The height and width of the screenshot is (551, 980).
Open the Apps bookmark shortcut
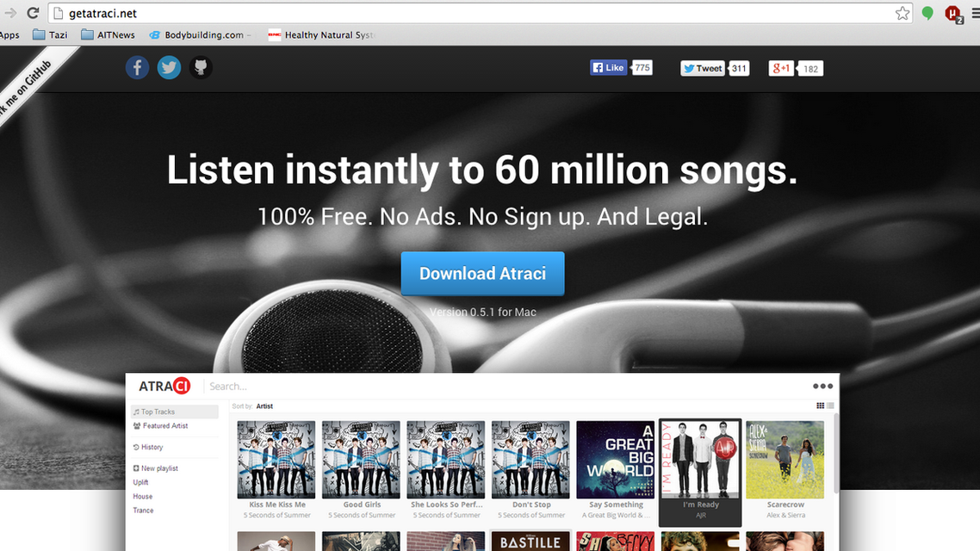point(9,35)
